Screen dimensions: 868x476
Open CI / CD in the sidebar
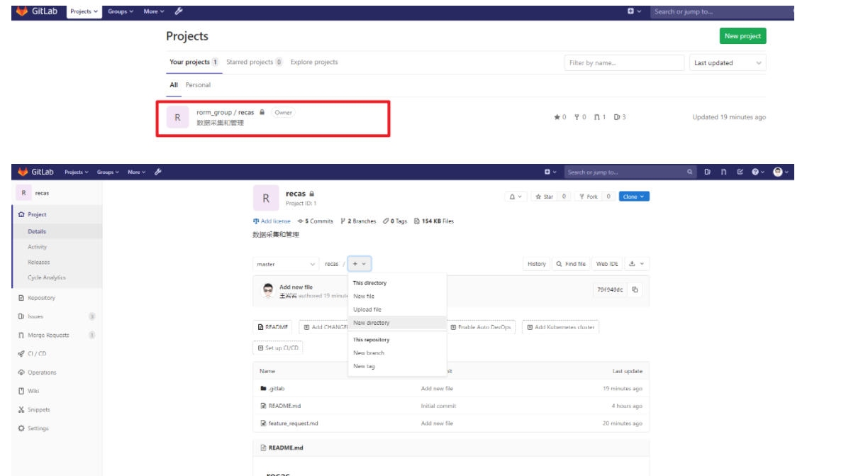pyautogui.click(x=57, y=353)
